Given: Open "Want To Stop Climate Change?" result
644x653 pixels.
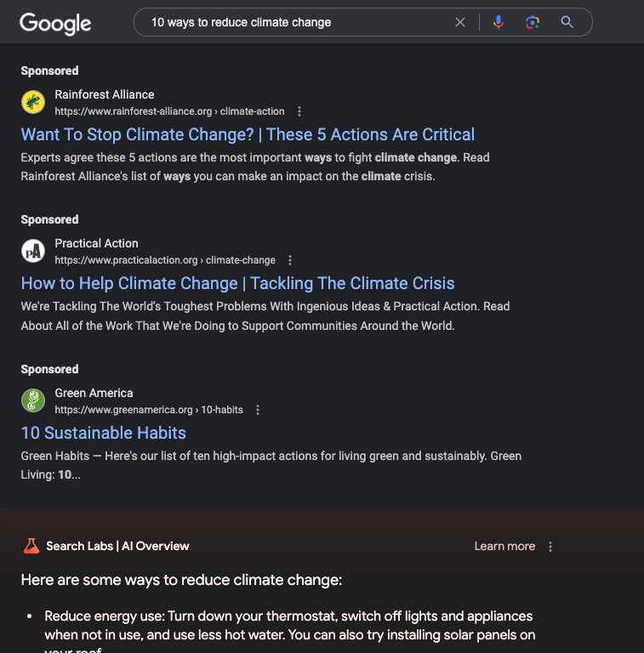Looking at the screenshot, I should pos(248,134).
